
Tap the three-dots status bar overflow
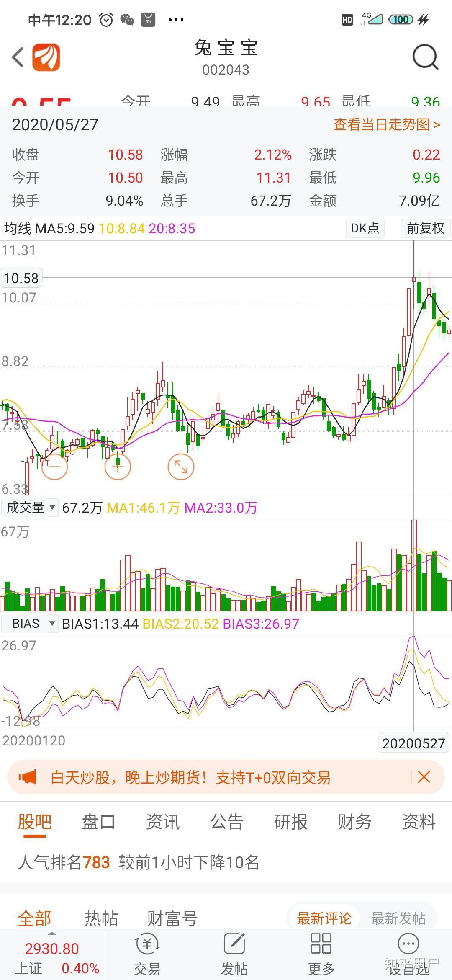point(176,19)
